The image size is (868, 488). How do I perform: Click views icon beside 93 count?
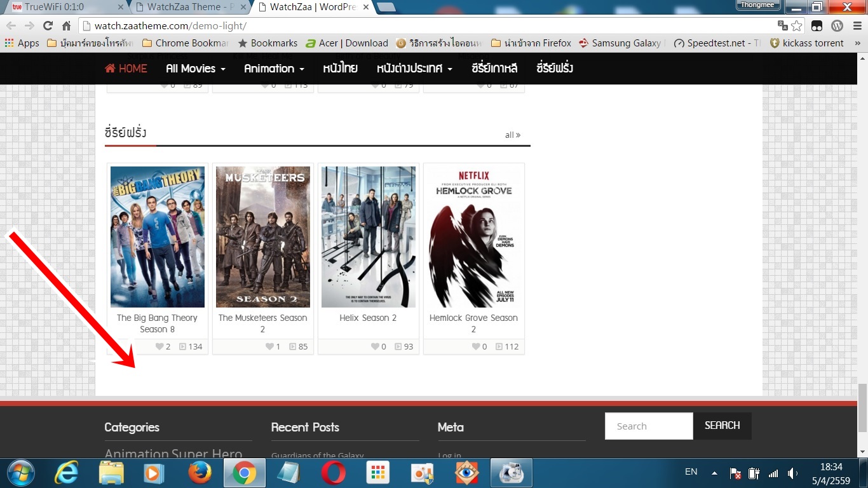click(398, 347)
